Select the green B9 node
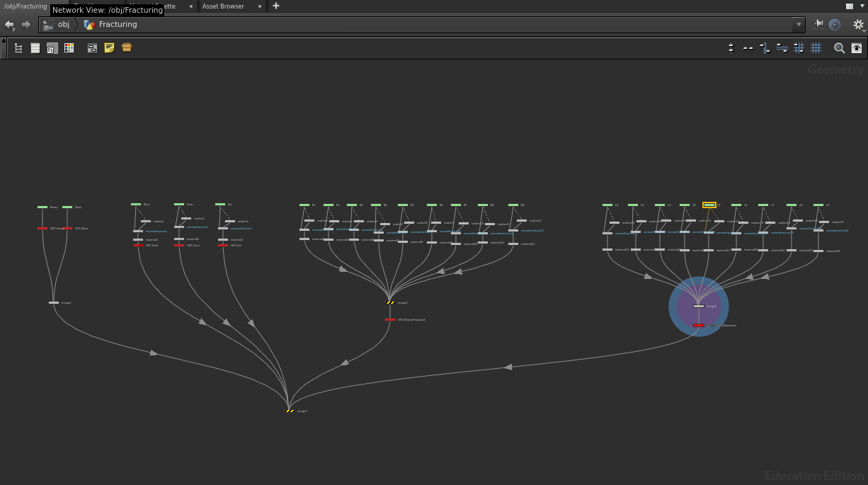The image size is (868, 485). 513,205
